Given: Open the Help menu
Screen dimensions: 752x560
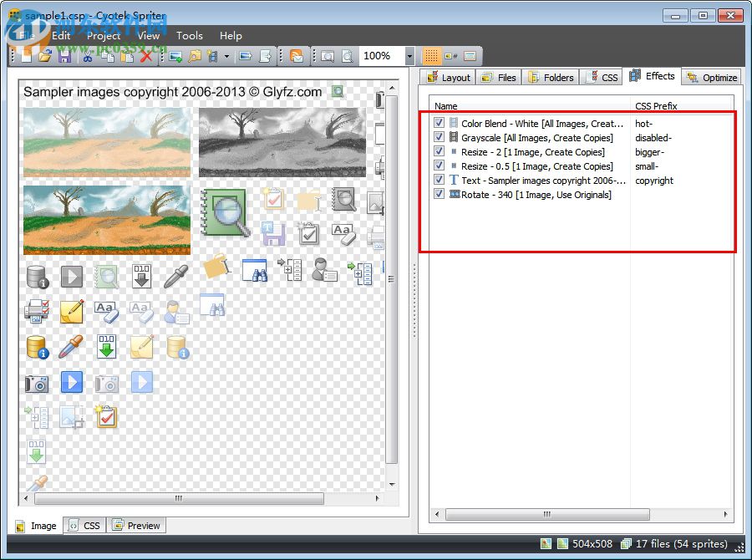Looking at the screenshot, I should pos(231,35).
